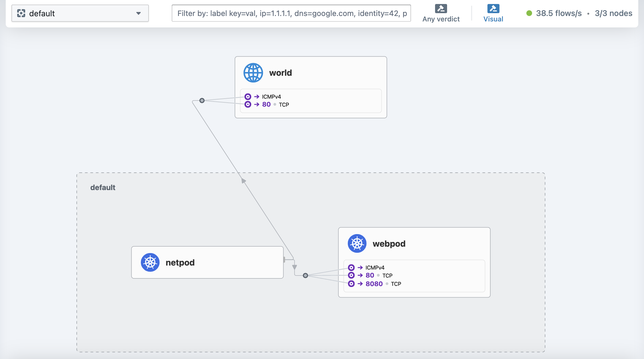The width and height of the screenshot is (644, 359).
Task: Click world's ICMPv4 endpoint circle icon
Action: (x=248, y=97)
